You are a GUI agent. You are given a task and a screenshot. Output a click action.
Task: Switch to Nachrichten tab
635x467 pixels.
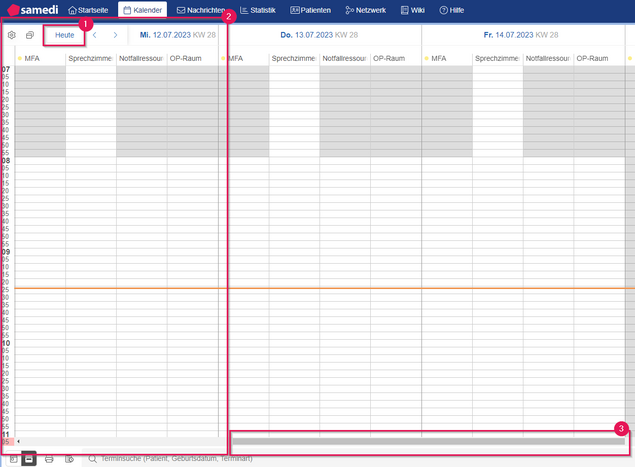(x=199, y=10)
